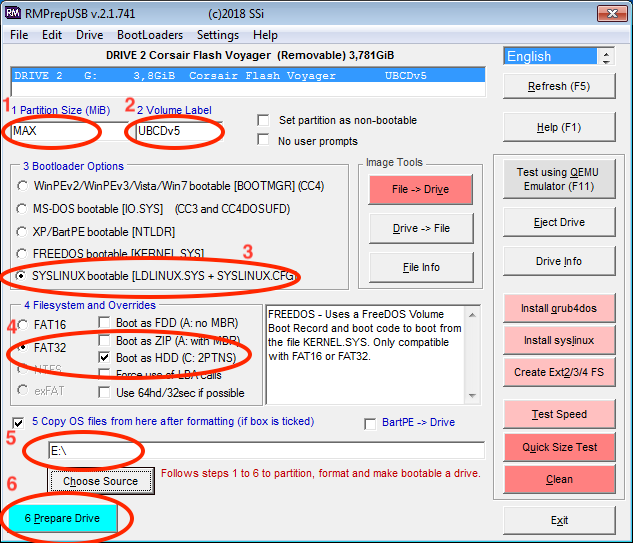Choose MS-DOS bootable [IO.SYS] option

[x=23, y=208]
